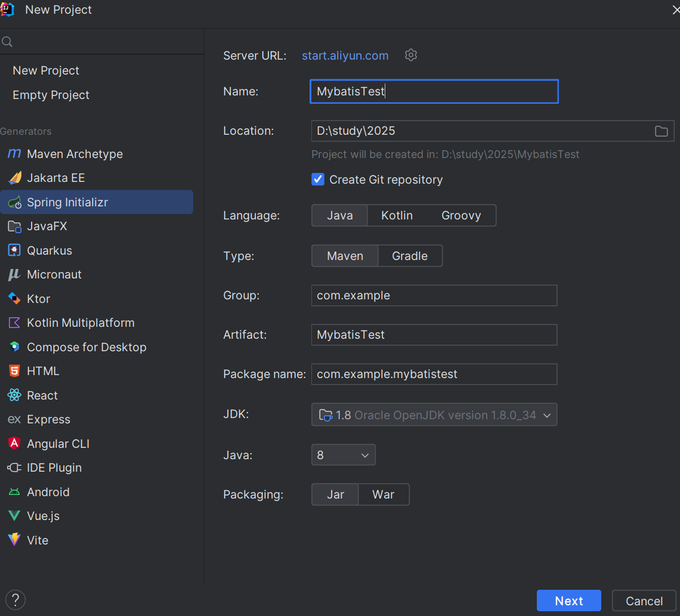Focus the Package name field

pyautogui.click(x=434, y=374)
